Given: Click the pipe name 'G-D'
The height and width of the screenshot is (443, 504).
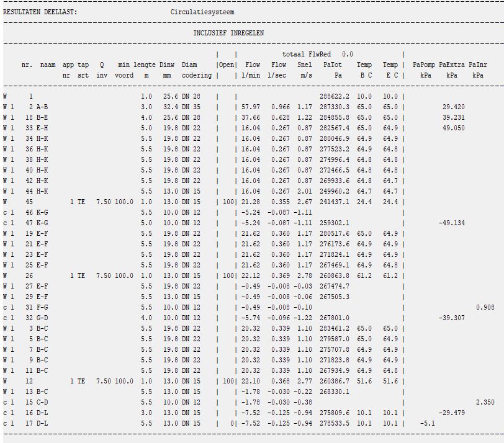Looking at the screenshot, I should click(x=42, y=318).
